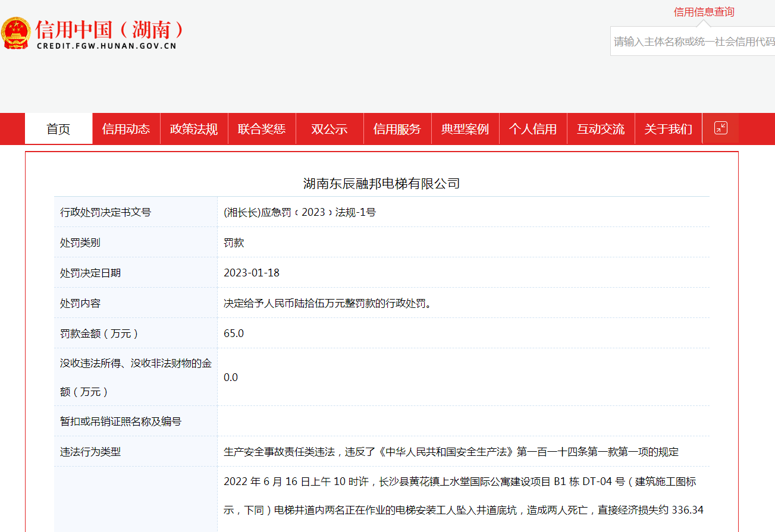The width and height of the screenshot is (775, 532).
Task: Click the 暂扣或吊销证照名称及编号 label
Action: click(121, 421)
